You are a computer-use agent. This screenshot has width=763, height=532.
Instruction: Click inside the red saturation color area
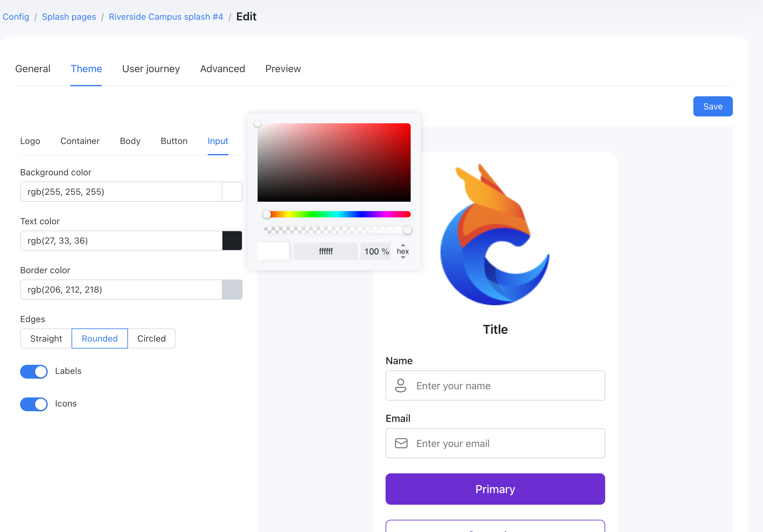[334, 162]
